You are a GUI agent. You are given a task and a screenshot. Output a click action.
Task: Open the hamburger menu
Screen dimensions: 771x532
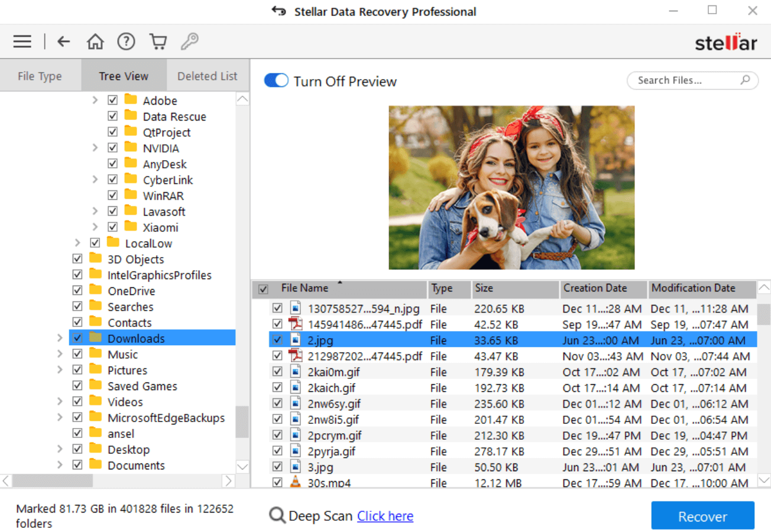(x=22, y=41)
